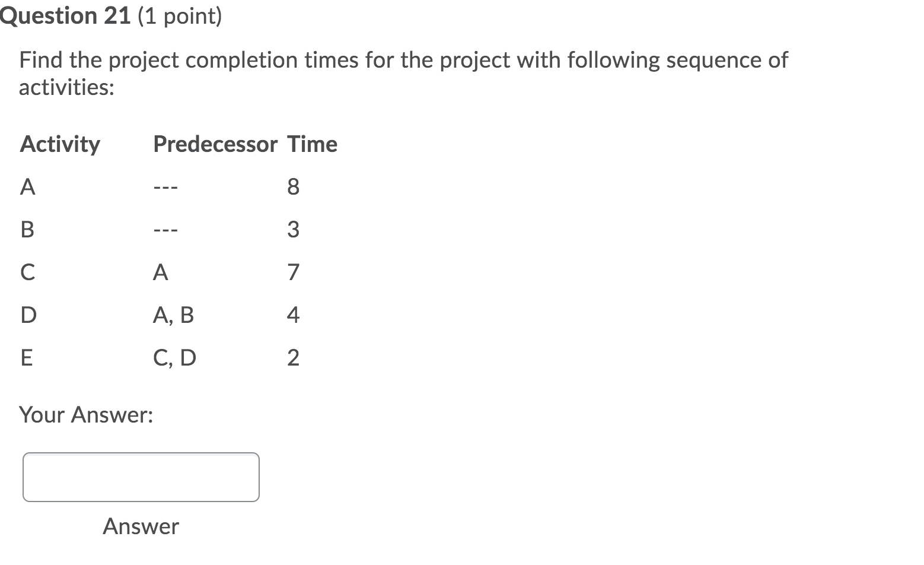Click the Answer button below the text box
The width and height of the screenshot is (924, 565).
(141, 526)
